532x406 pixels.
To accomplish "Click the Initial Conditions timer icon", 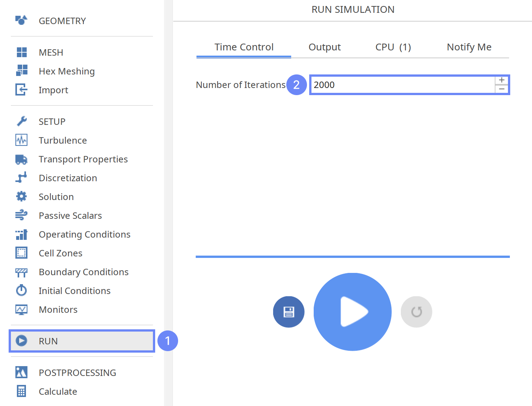I will tap(21, 291).
